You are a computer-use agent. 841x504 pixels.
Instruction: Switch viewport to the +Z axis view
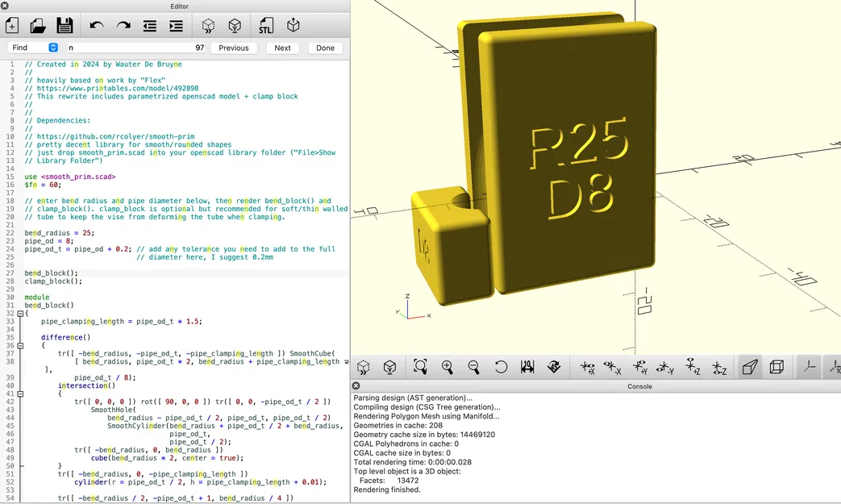tap(692, 367)
